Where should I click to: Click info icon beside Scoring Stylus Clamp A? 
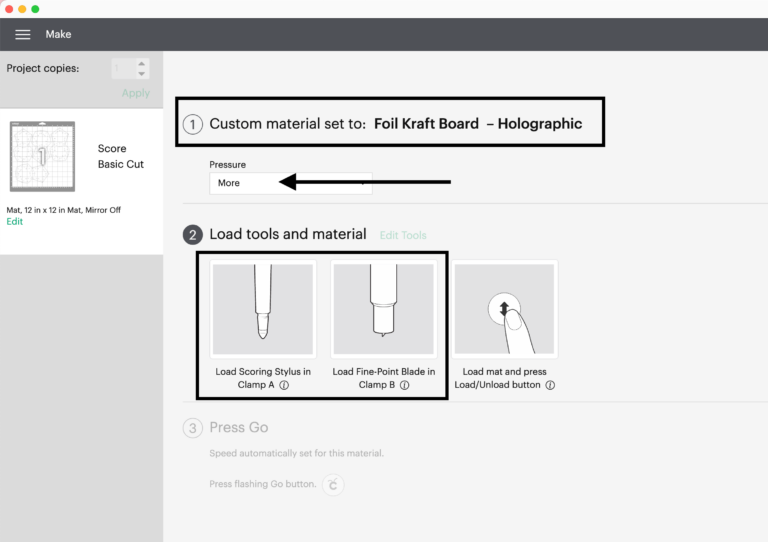click(x=284, y=385)
